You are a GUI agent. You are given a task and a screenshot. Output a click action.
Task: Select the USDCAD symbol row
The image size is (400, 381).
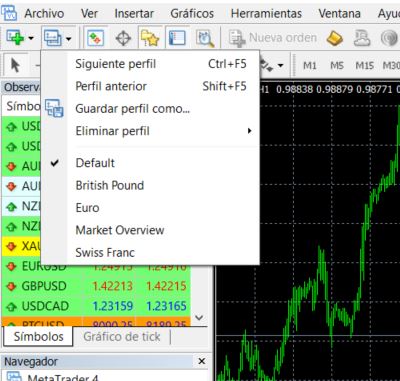point(96,306)
